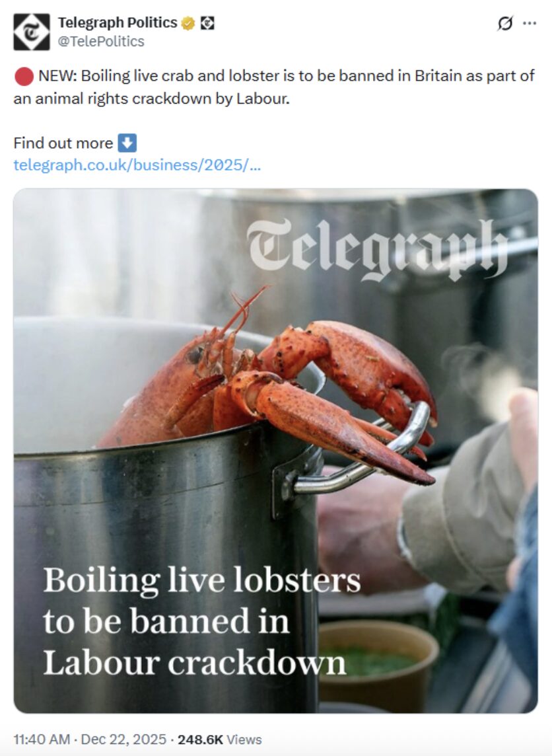Open the lobster image in full view
Viewport: 552px width, 756px height.
(275, 451)
